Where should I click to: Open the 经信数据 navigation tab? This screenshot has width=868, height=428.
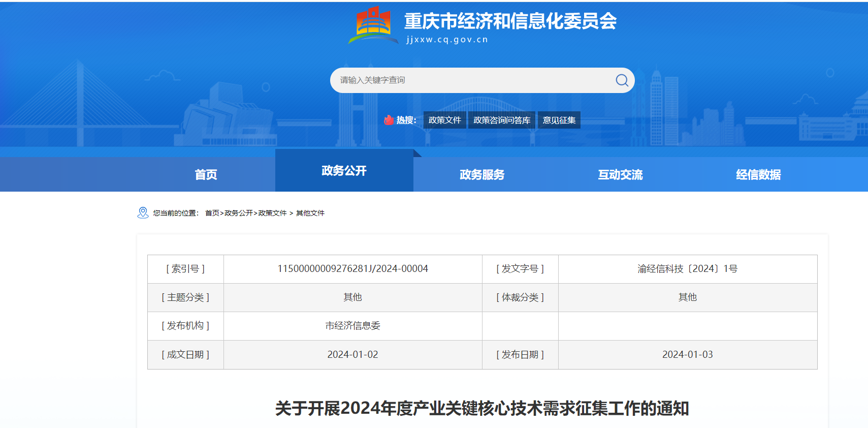click(758, 174)
